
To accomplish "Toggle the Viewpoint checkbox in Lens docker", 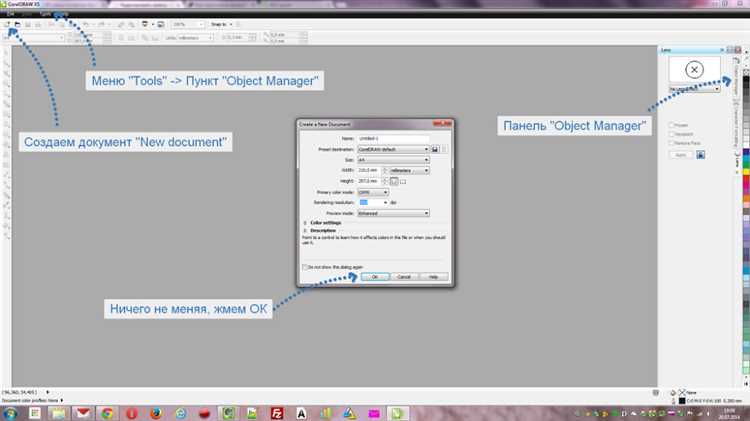I will [672, 134].
